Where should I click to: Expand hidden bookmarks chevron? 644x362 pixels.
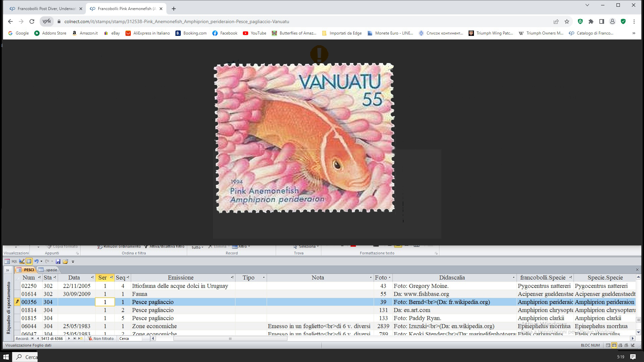pyautogui.click(x=634, y=33)
